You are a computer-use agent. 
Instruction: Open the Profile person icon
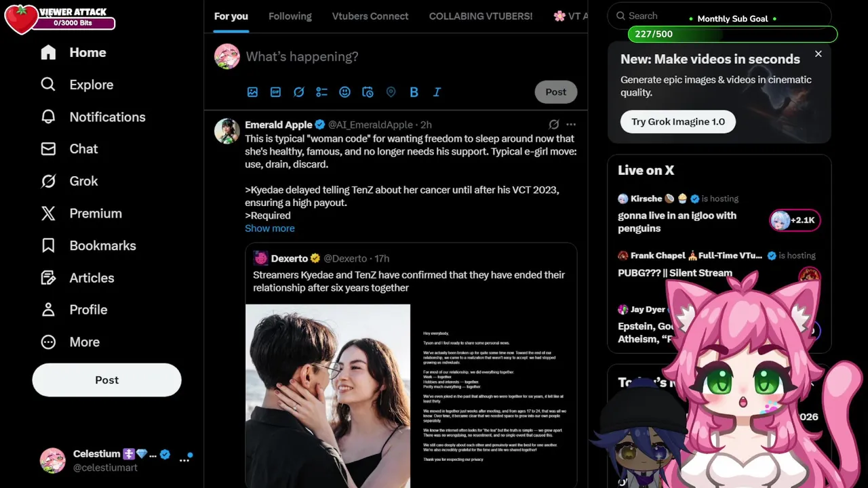(48, 310)
